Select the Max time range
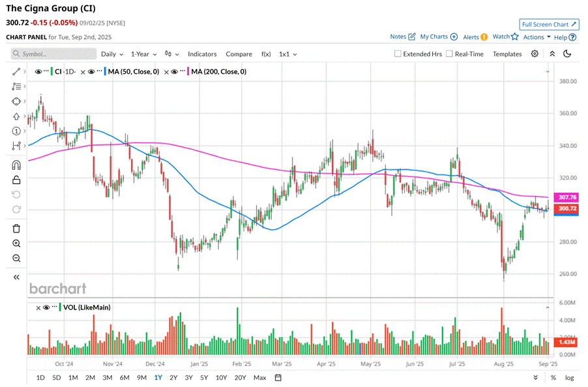588x387 pixels. point(259,377)
